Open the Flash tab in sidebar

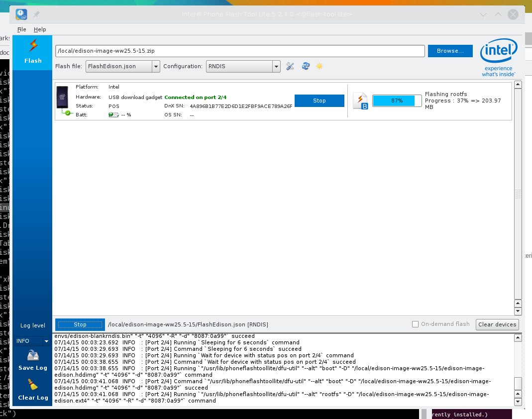32,52
